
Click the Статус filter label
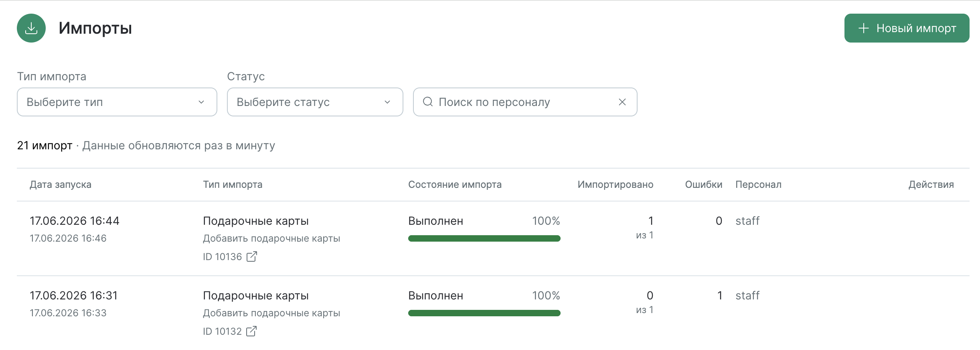tap(246, 76)
